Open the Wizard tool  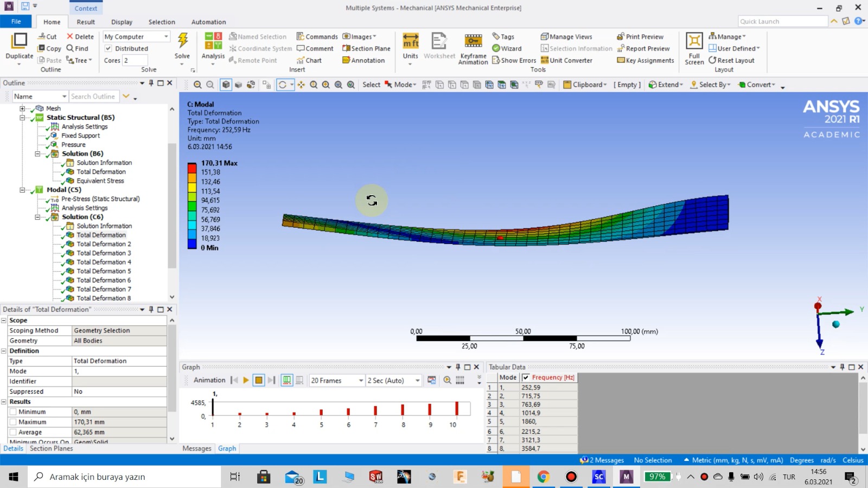(507, 48)
